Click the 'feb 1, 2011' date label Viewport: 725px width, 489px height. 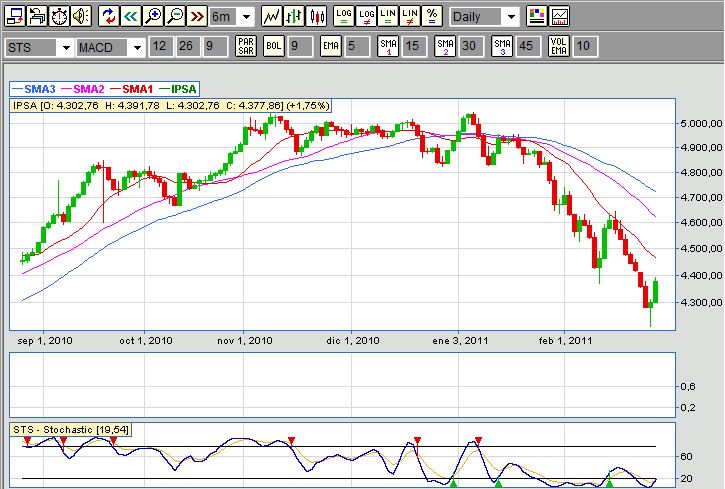tap(565, 341)
